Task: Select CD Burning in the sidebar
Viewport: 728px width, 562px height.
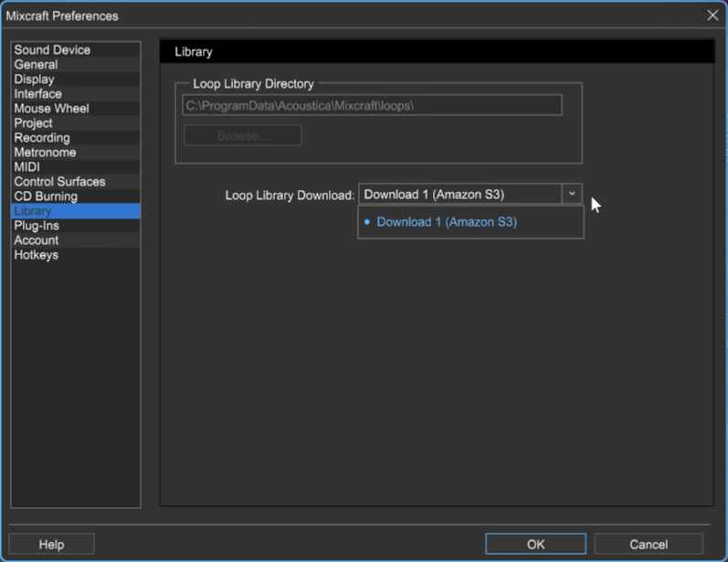Action: click(76, 196)
